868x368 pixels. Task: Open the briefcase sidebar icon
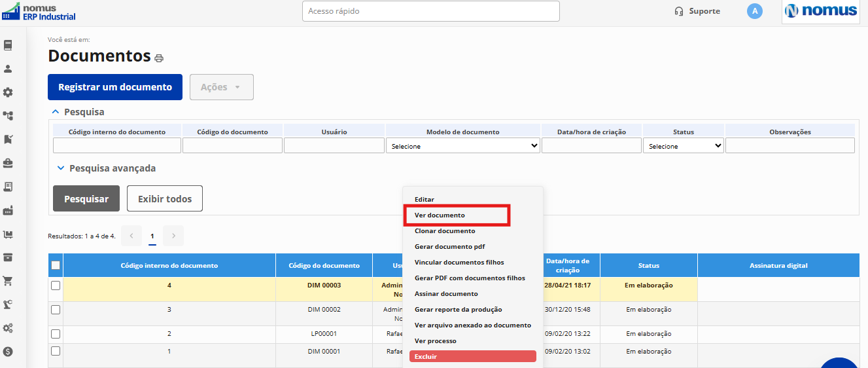(x=9, y=162)
